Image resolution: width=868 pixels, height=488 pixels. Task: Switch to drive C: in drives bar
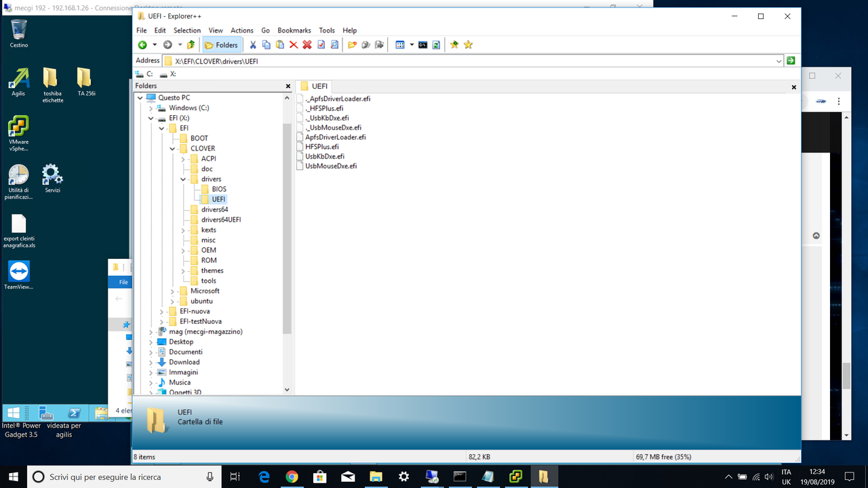pyautogui.click(x=144, y=74)
